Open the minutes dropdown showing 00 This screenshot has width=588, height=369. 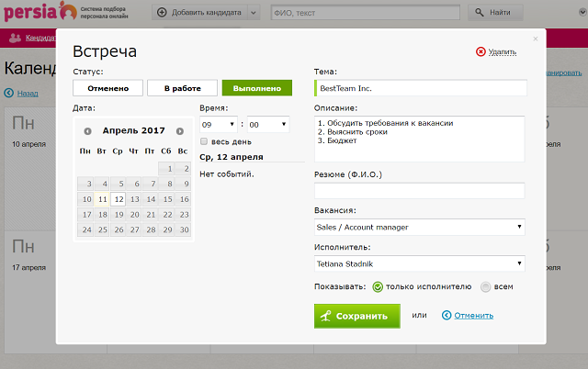266,124
